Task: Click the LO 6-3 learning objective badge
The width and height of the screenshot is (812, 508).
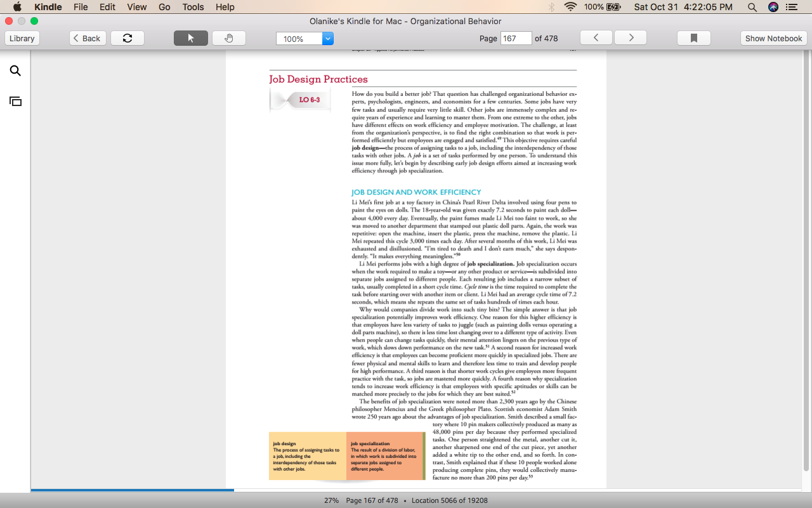Action: click(x=300, y=100)
